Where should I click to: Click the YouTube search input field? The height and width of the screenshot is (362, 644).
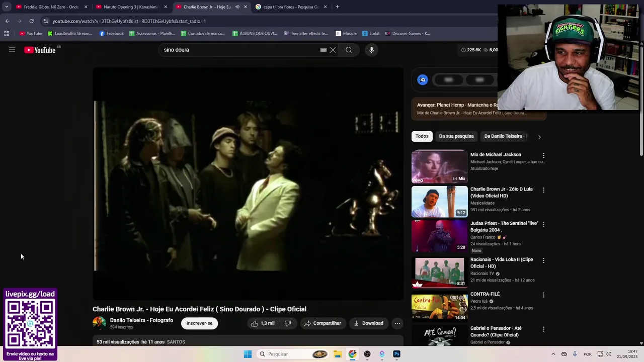pos(239,50)
